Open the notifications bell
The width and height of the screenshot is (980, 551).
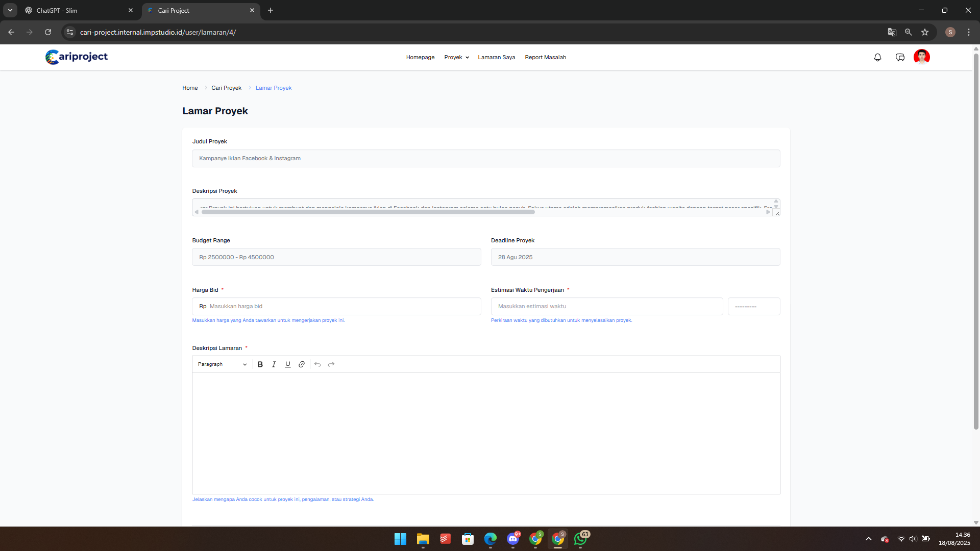pos(877,57)
